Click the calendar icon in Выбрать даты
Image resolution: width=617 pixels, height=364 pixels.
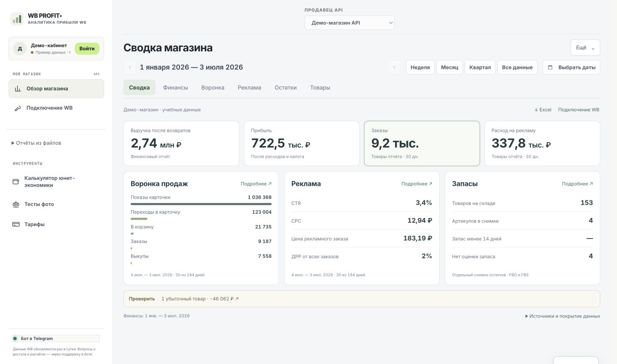click(551, 67)
